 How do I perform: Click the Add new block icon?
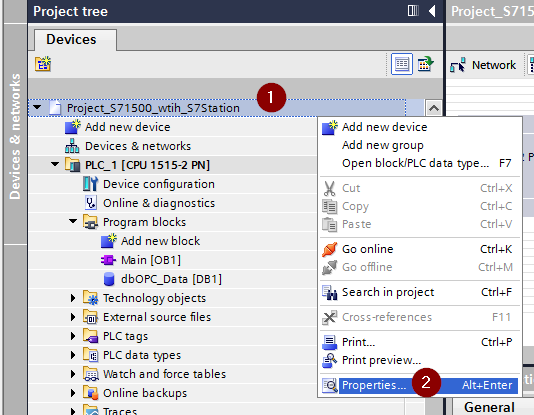pyautogui.click(x=109, y=241)
